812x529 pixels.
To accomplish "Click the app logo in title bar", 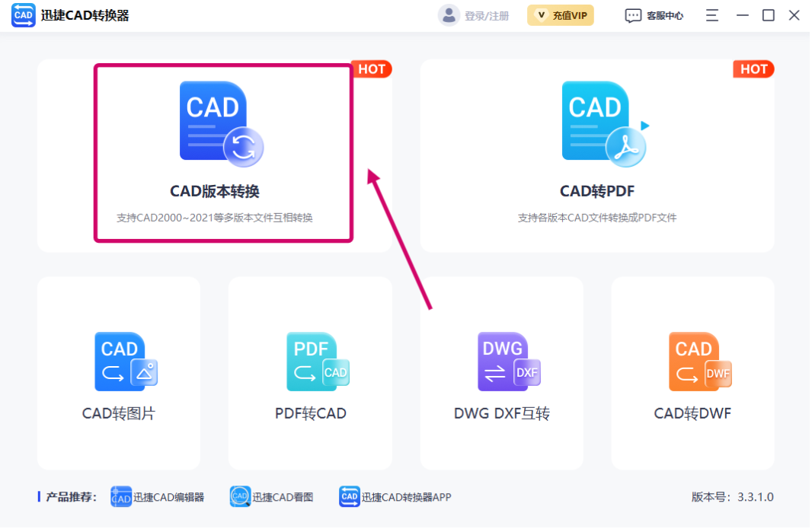I will pos(24,14).
